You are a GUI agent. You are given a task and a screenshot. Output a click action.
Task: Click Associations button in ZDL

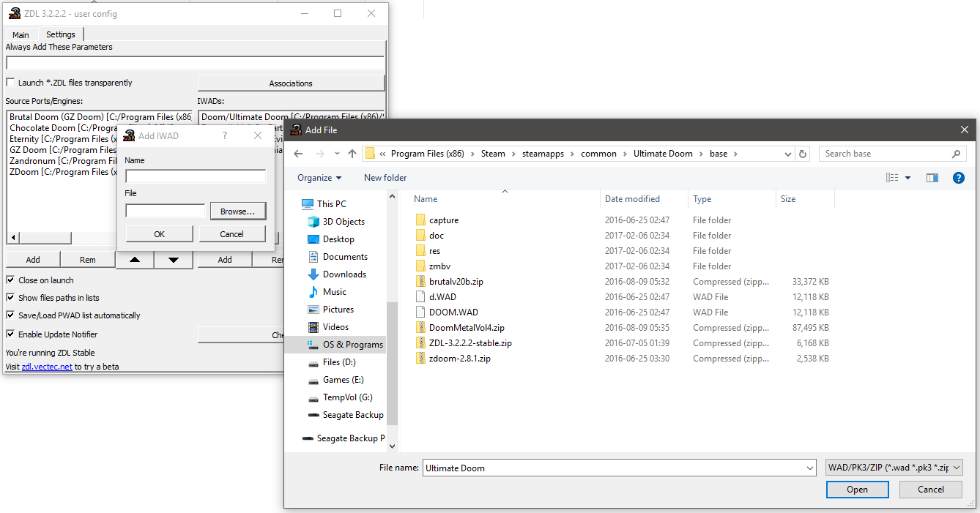pos(291,83)
